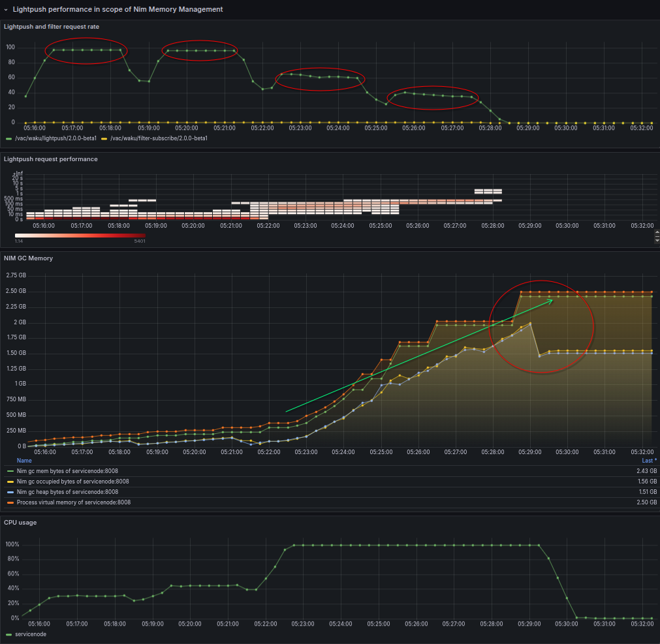Click the heatmap red gradient color scale
The height and width of the screenshot is (644, 660).
(x=80, y=235)
